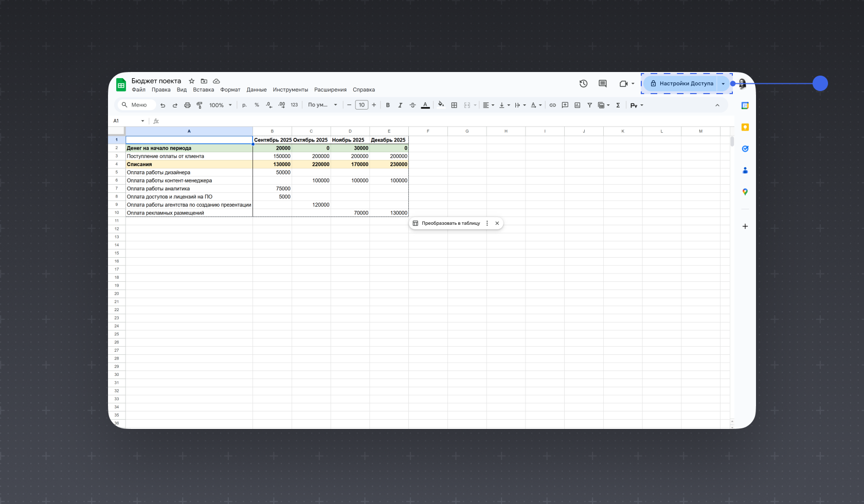Insert chart using toolbar chart icon

point(577,105)
